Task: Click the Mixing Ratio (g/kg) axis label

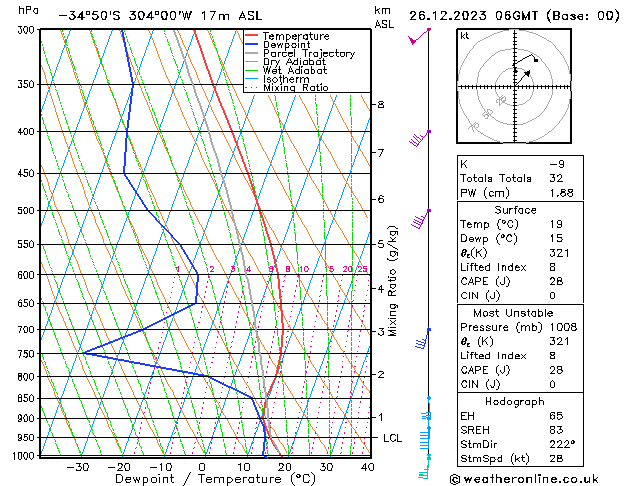Action: 393,281
